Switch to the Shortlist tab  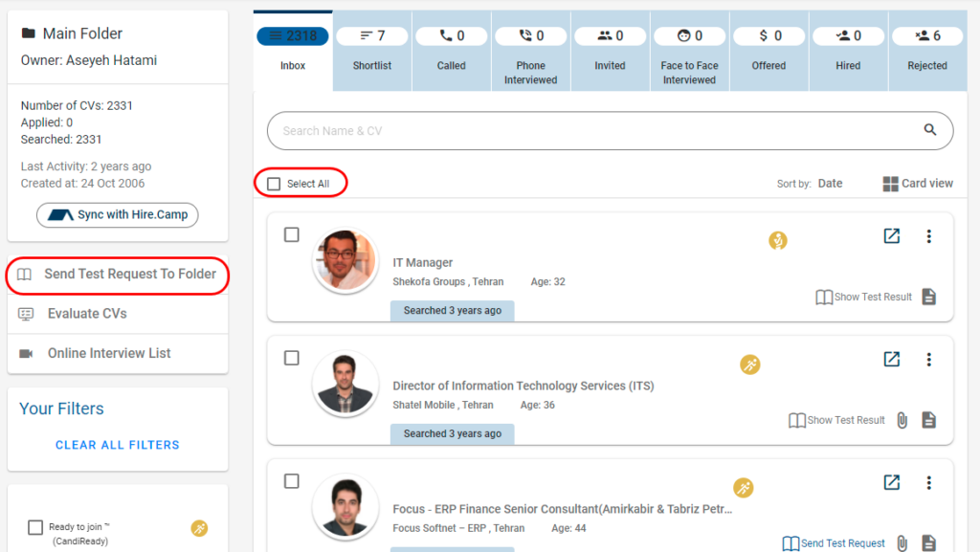click(x=372, y=50)
